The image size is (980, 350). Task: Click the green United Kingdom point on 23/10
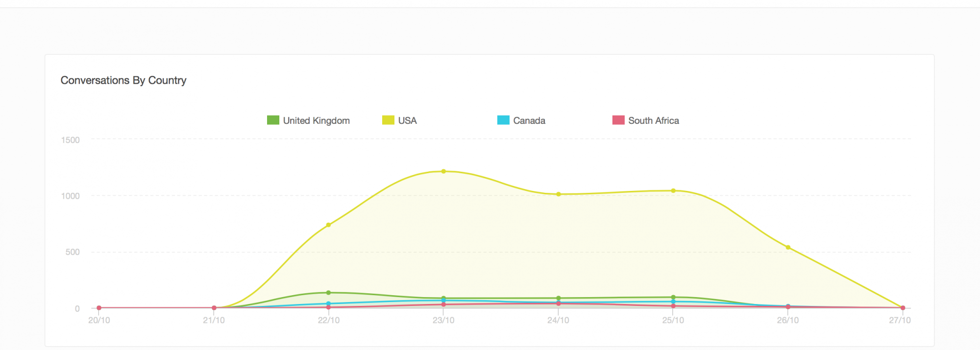click(x=443, y=298)
